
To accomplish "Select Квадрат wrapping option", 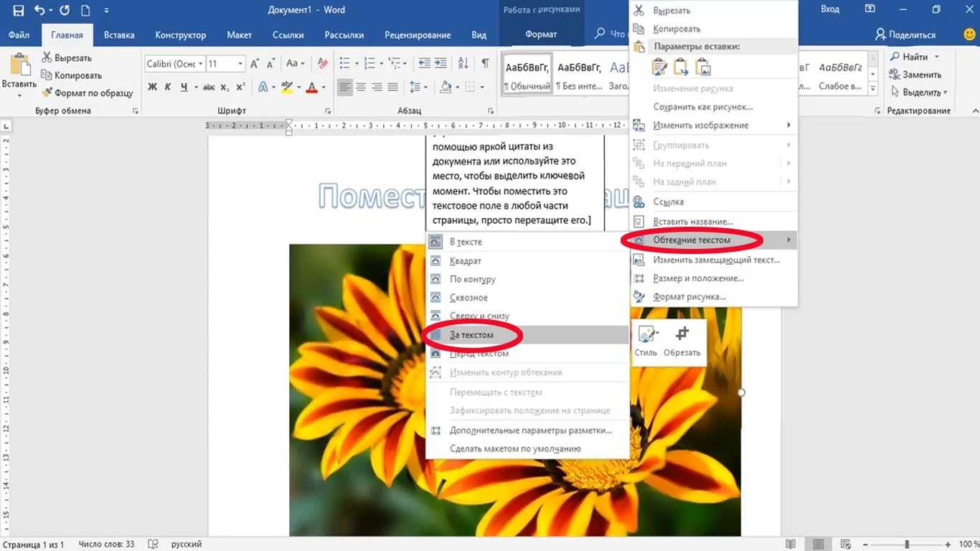I will click(527, 261).
